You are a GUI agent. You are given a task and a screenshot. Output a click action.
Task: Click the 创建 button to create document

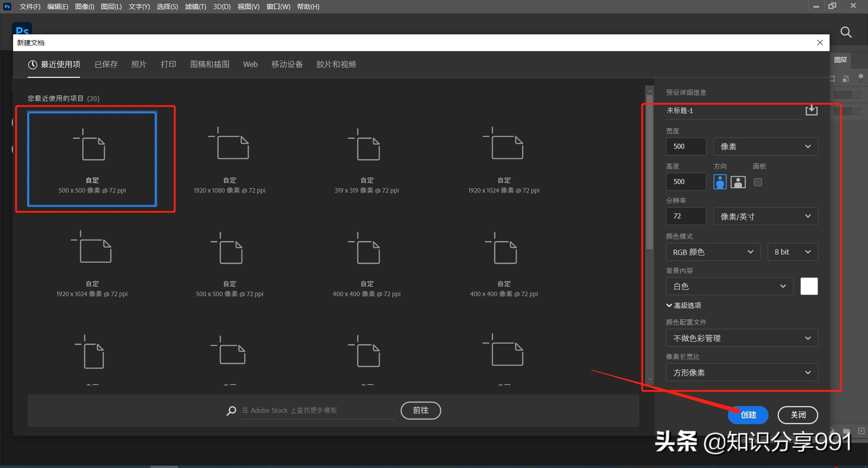748,415
